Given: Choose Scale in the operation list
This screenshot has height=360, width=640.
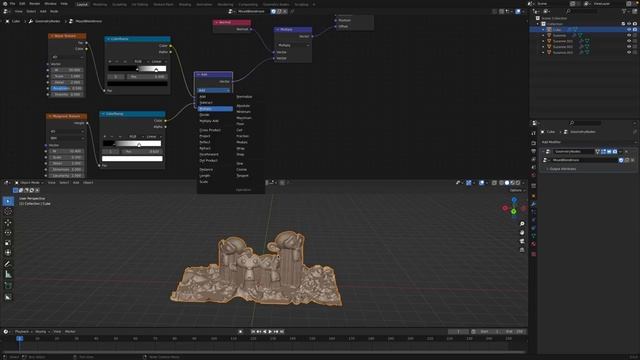Looking at the screenshot, I should pyautogui.click(x=204, y=182).
